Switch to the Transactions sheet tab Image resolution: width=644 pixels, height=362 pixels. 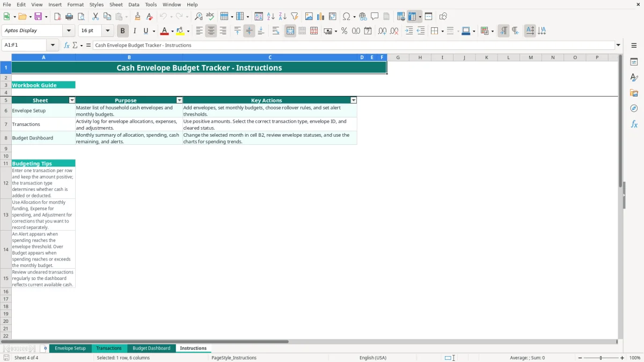[109, 348]
